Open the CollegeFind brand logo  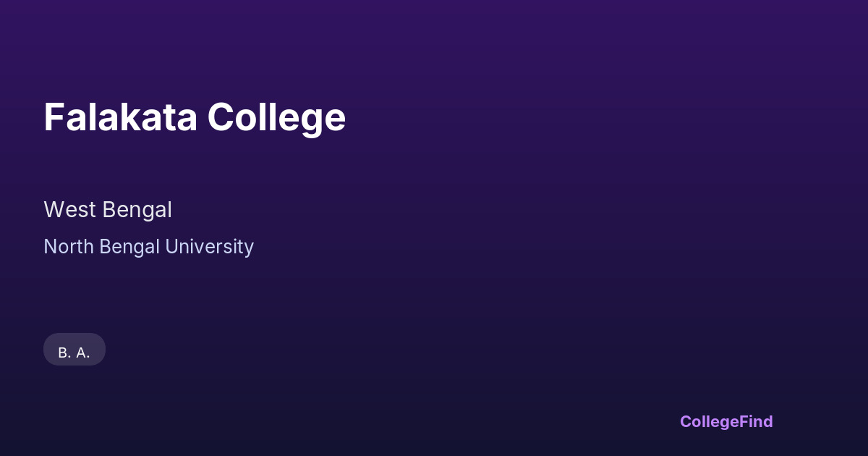pos(726,421)
